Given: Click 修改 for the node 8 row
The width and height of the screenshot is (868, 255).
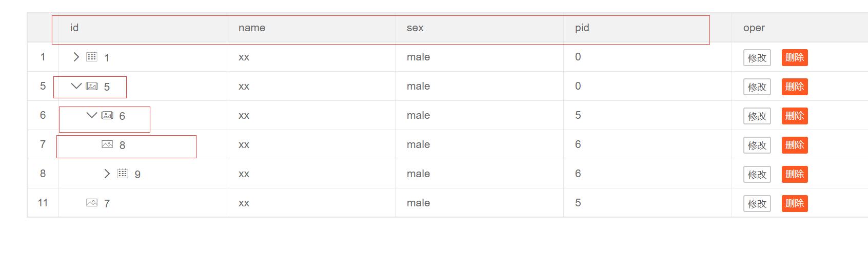Looking at the screenshot, I should point(757,145).
